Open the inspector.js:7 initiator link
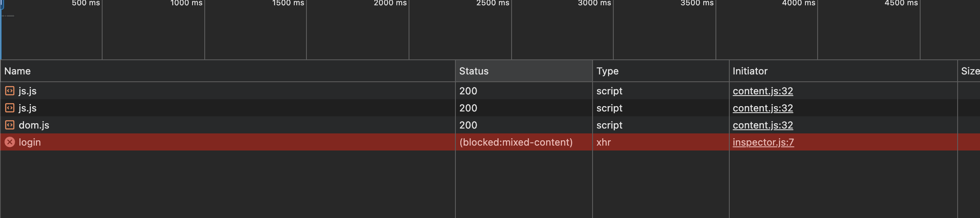 pos(763,142)
